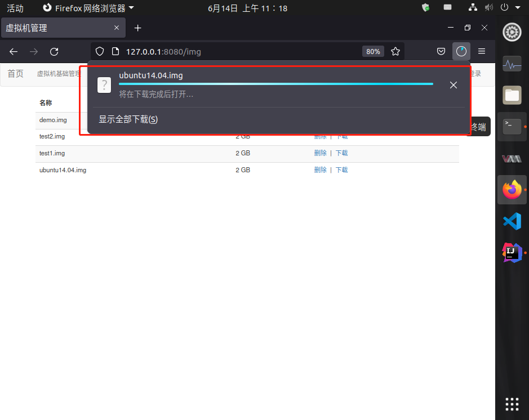
Task: Launch Visual Studio Code from dock
Action: 512,221
